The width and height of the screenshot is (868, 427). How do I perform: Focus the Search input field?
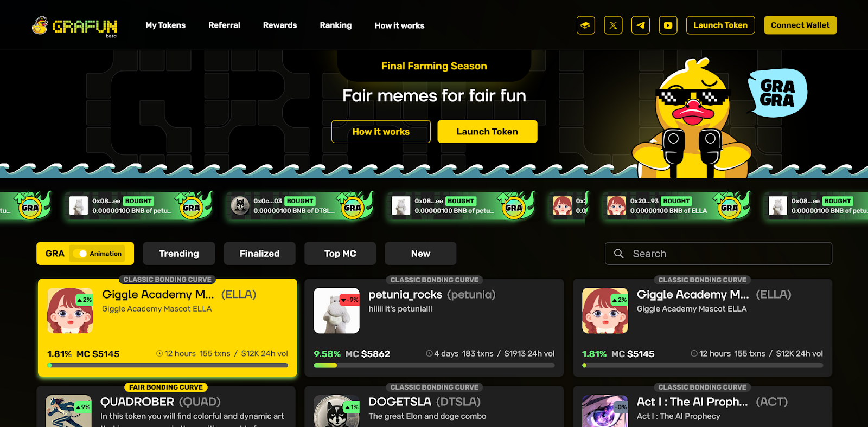tap(718, 254)
